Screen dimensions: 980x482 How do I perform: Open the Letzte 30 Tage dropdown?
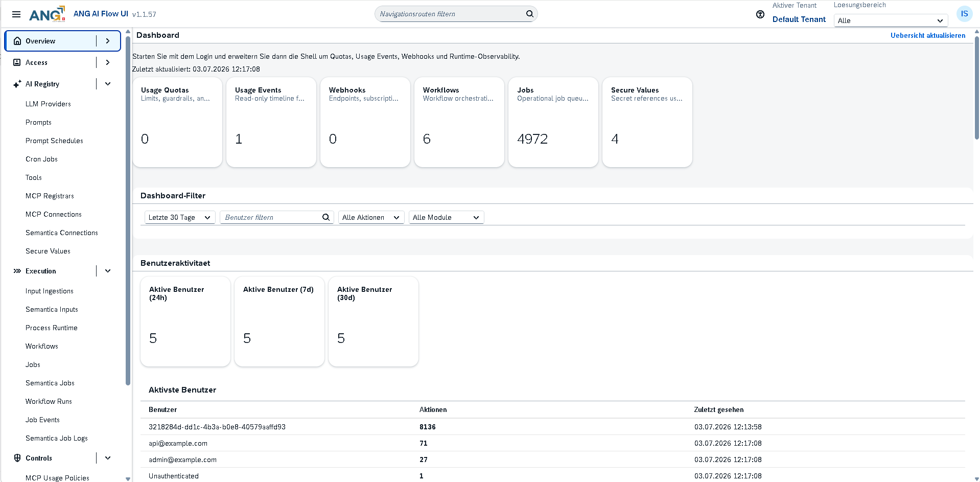[180, 217]
